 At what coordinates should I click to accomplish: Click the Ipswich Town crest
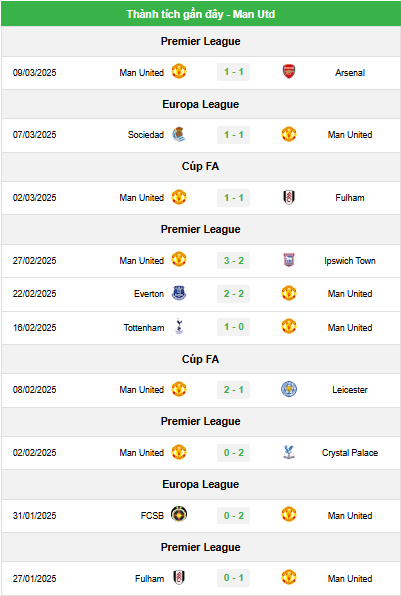click(289, 260)
